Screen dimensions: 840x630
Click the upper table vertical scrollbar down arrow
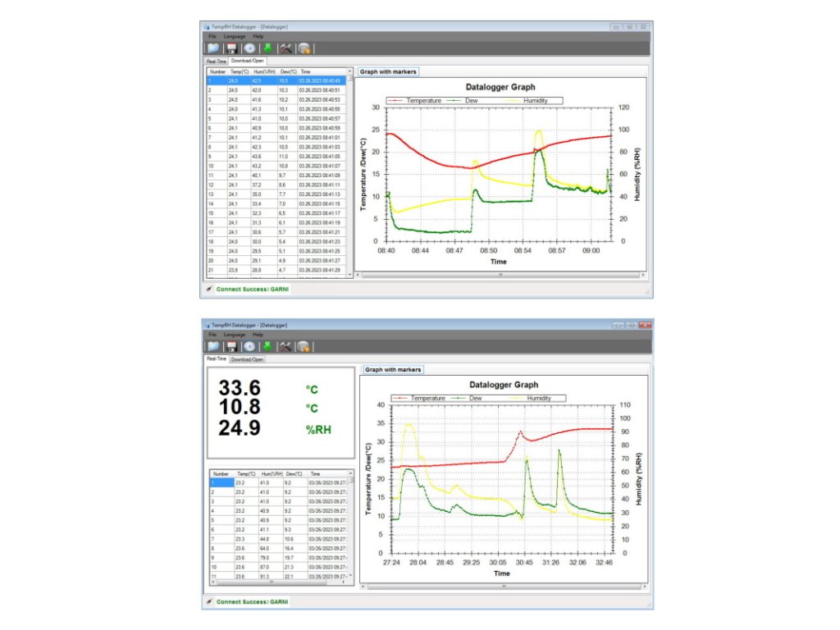click(349, 274)
